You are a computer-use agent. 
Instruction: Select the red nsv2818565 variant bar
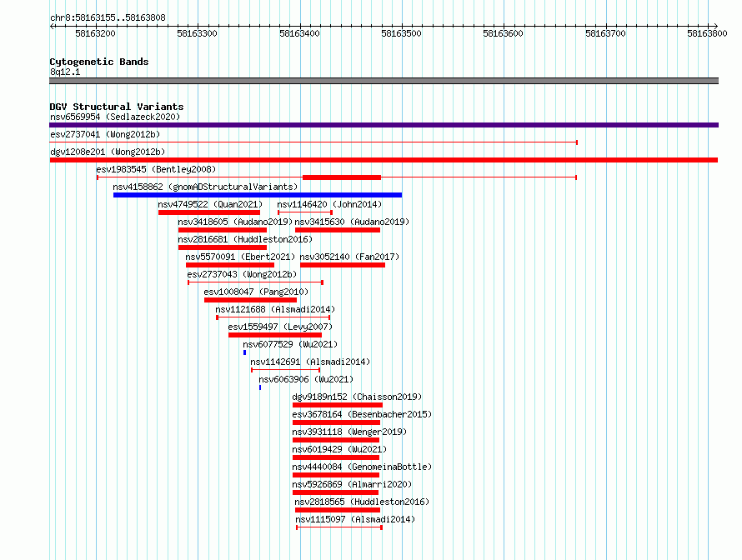point(338,510)
